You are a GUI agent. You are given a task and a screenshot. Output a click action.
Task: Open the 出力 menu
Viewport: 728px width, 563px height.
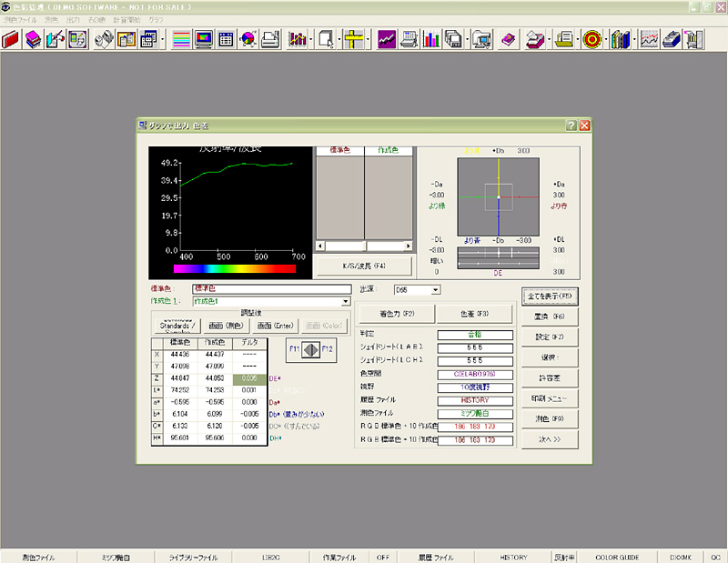73,18
